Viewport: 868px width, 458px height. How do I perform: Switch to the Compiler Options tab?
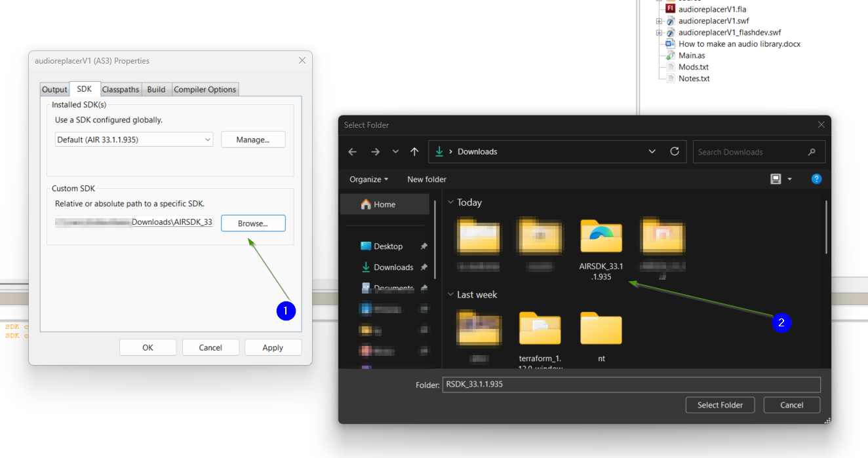point(205,89)
